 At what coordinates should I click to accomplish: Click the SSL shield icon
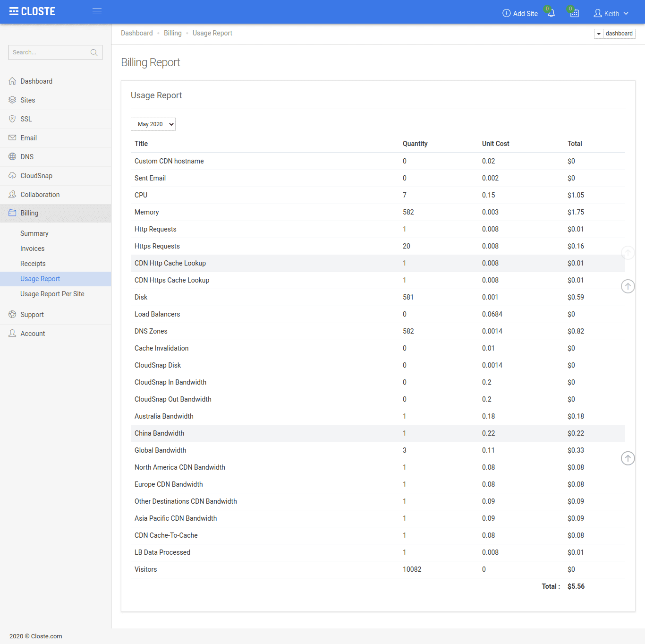click(x=12, y=119)
